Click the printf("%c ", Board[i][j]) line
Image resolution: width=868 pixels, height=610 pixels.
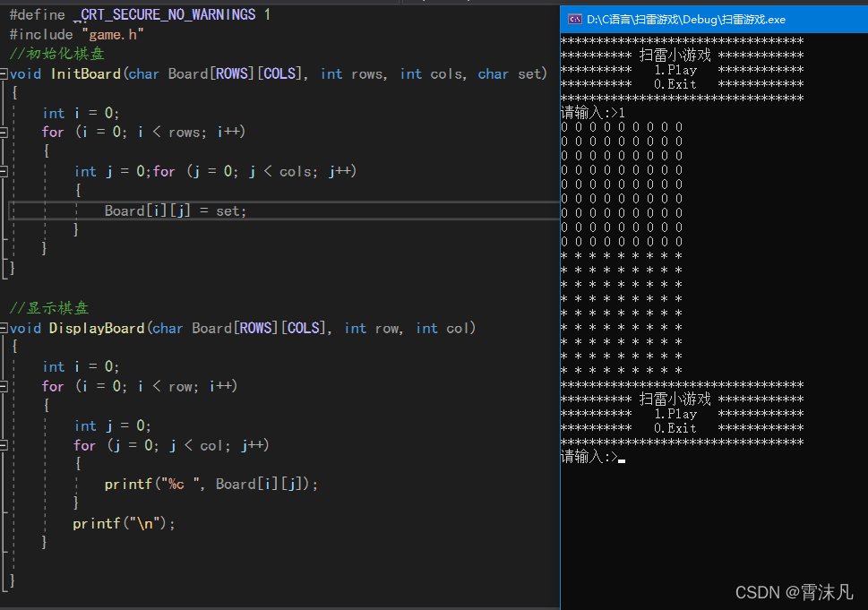click(x=211, y=485)
